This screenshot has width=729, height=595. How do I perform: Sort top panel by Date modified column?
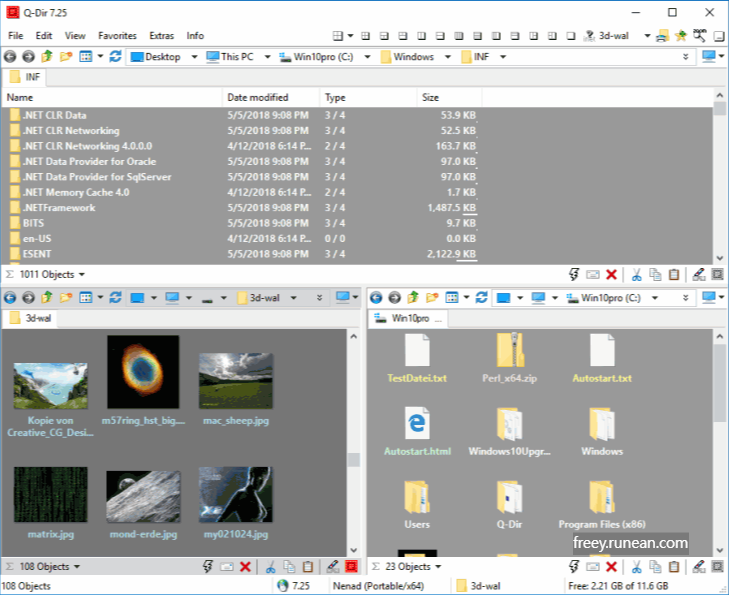click(271, 98)
